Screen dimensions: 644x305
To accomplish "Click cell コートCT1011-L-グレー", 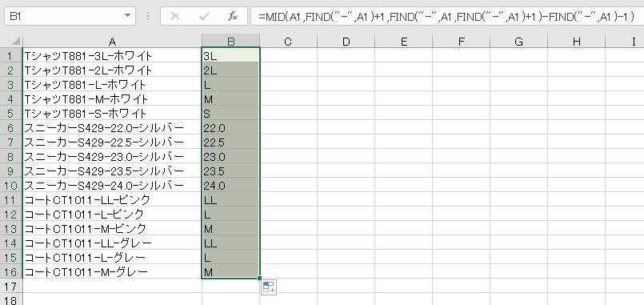I will (x=112, y=257).
